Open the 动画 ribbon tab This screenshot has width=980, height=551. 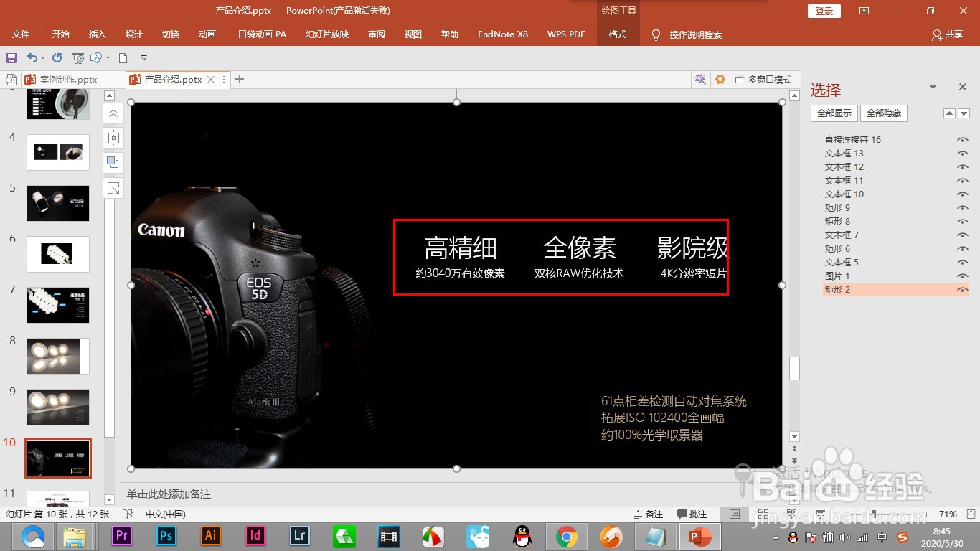click(207, 34)
